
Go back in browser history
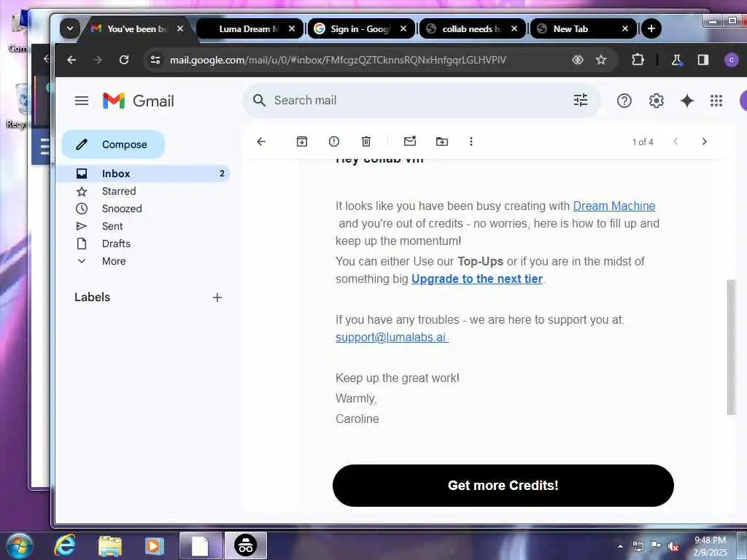[x=71, y=60]
